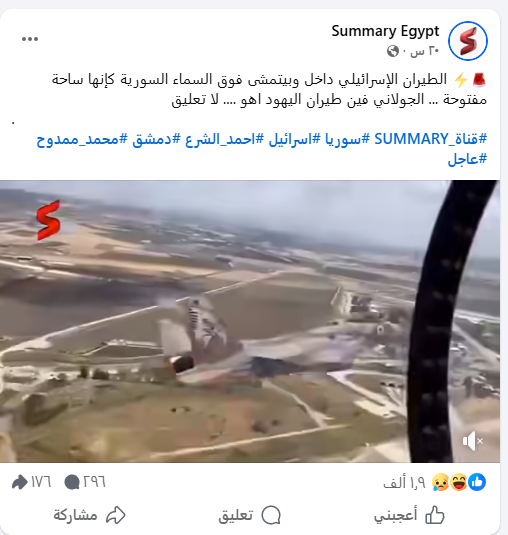Open the #قناة_SUMMARY hashtag

pos(431,139)
